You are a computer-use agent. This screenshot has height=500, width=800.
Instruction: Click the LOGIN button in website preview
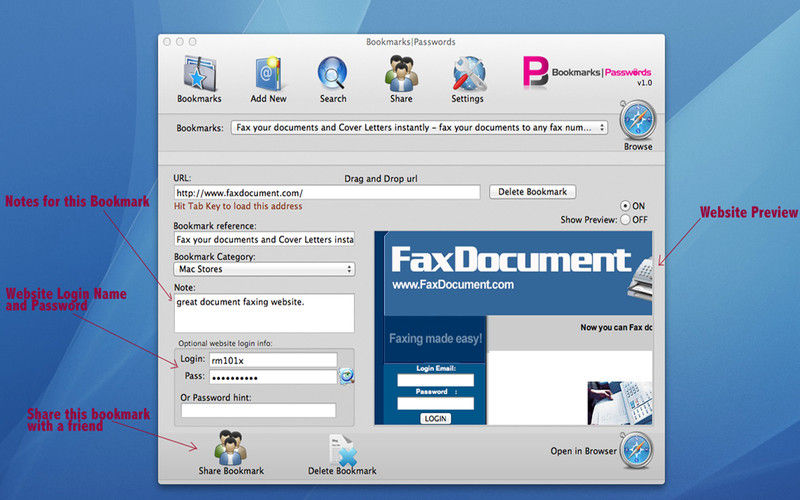point(435,418)
